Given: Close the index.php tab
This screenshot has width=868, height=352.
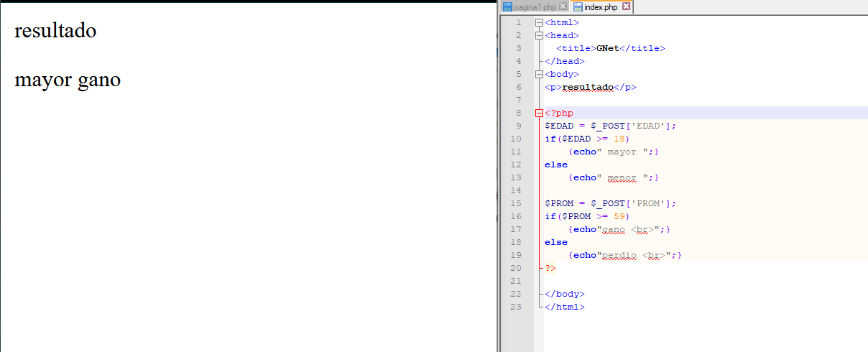Looking at the screenshot, I should [626, 7].
